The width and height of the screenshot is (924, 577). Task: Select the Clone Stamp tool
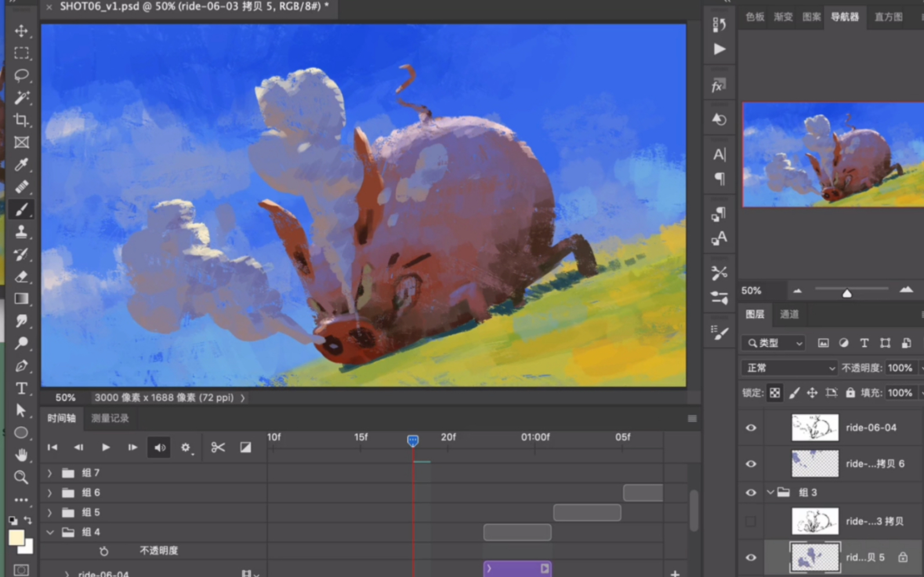(21, 232)
